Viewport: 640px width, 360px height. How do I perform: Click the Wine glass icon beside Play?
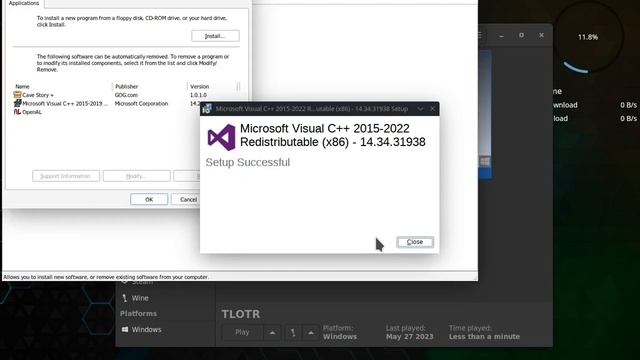pyautogui.click(x=293, y=333)
